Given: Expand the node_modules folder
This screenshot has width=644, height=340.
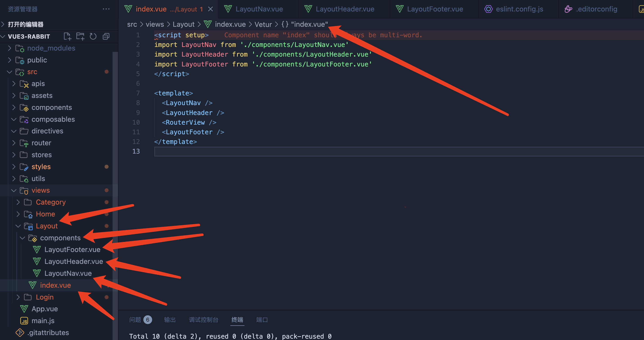Looking at the screenshot, I should click(x=9, y=48).
